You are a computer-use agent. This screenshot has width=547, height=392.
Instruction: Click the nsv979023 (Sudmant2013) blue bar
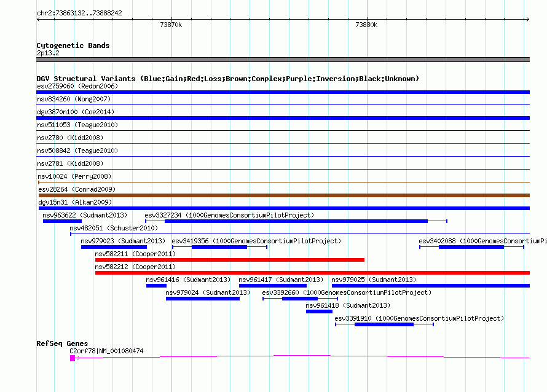tap(114, 247)
